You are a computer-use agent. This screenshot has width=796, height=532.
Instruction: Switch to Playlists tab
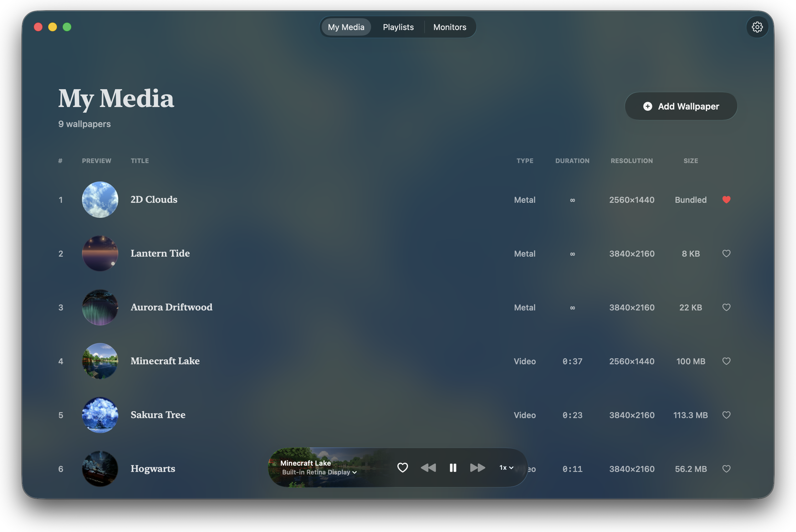(x=398, y=27)
